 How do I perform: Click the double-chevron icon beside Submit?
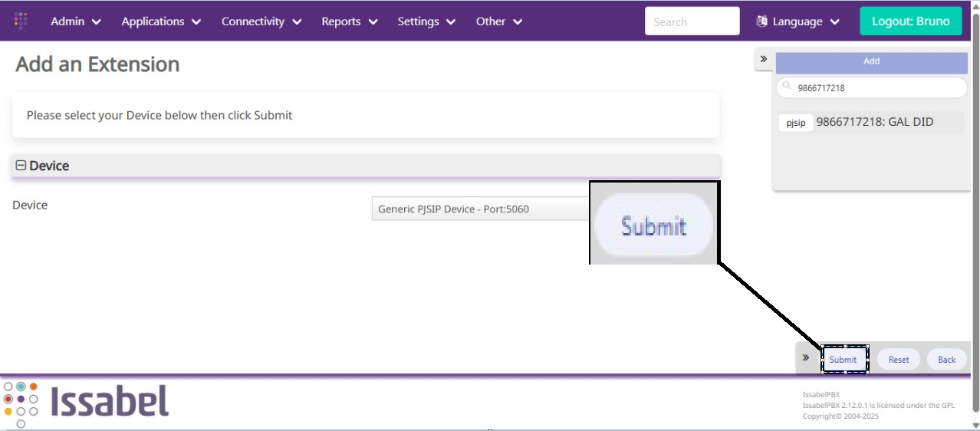[806, 358]
